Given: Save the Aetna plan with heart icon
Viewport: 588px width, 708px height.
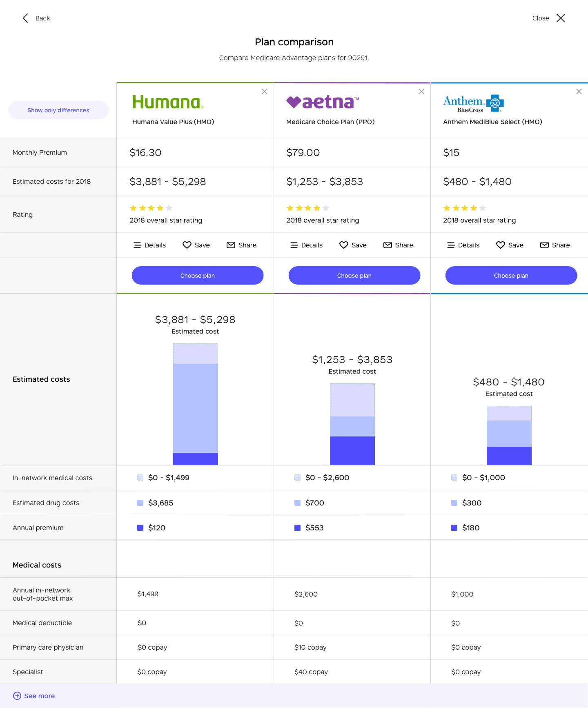Looking at the screenshot, I should 353,245.
